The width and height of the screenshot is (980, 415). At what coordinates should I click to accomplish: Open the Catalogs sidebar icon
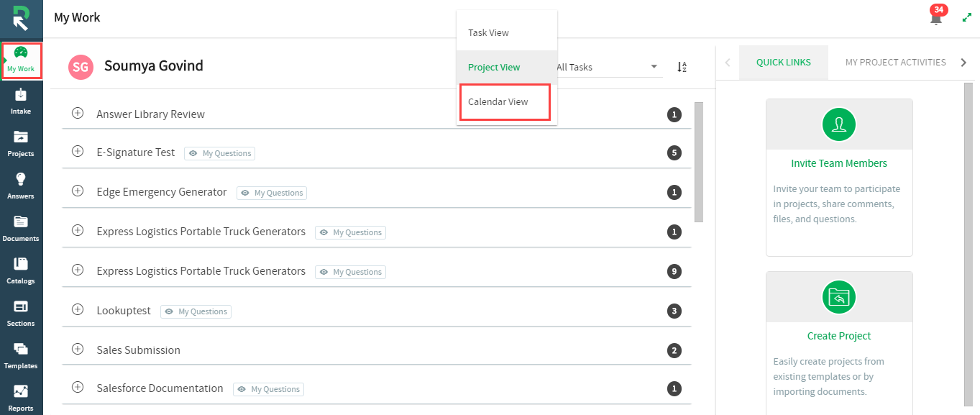(21, 270)
